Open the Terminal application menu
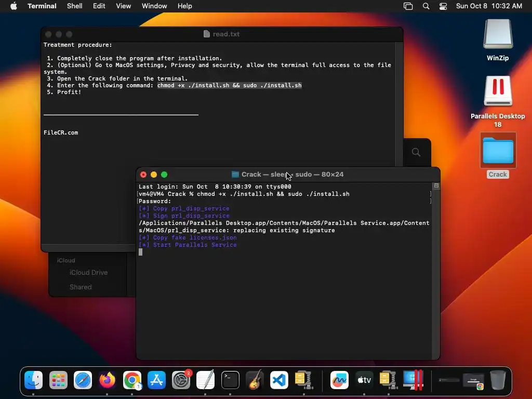 click(x=42, y=6)
